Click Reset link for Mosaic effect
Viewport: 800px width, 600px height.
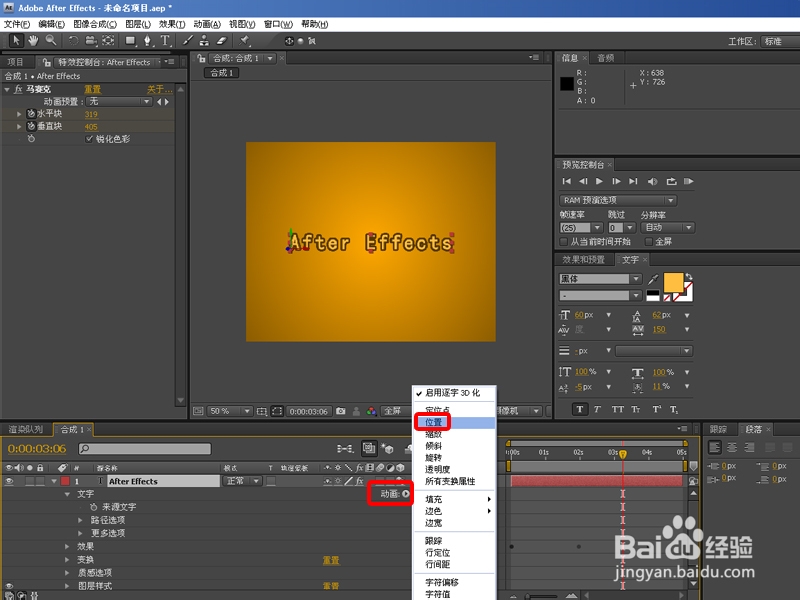(92, 89)
